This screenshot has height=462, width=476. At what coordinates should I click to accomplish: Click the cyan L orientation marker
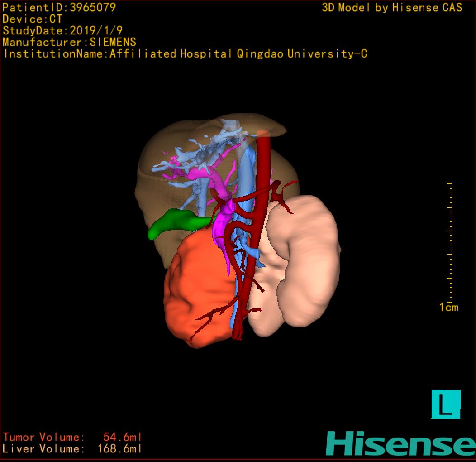446,404
